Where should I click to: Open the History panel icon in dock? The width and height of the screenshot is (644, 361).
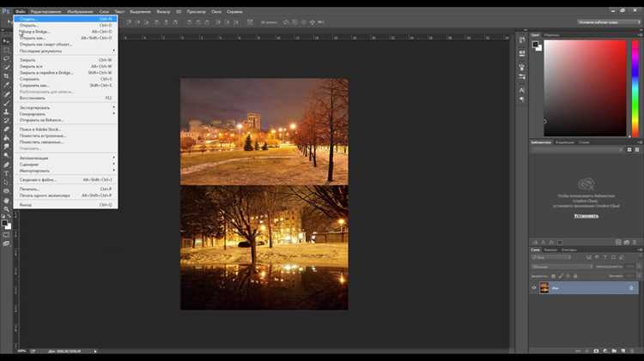pyautogui.click(x=521, y=40)
